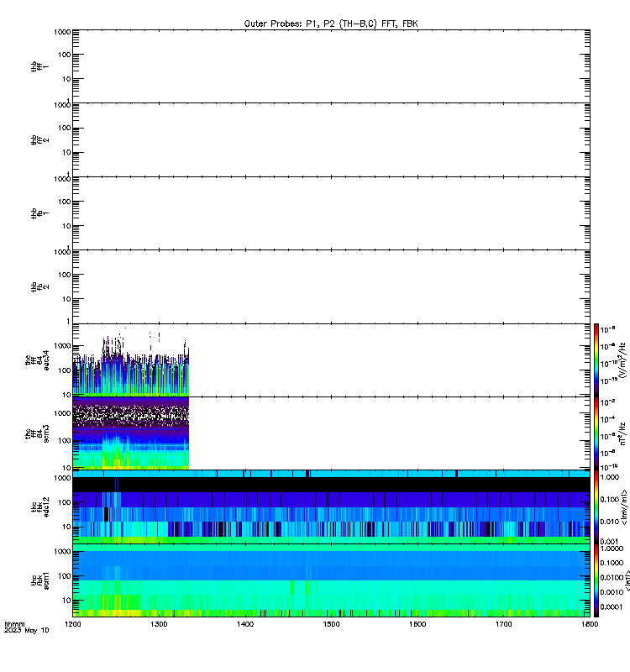Select the "thb fff 2" panel label
This screenshot has height=672, width=630.
(39, 139)
